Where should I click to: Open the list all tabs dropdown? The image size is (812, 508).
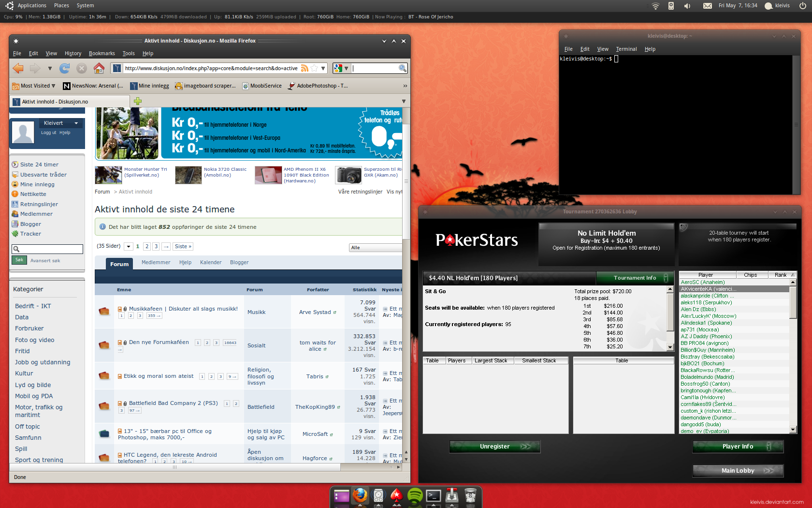pyautogui.click(x=404, y=101)
